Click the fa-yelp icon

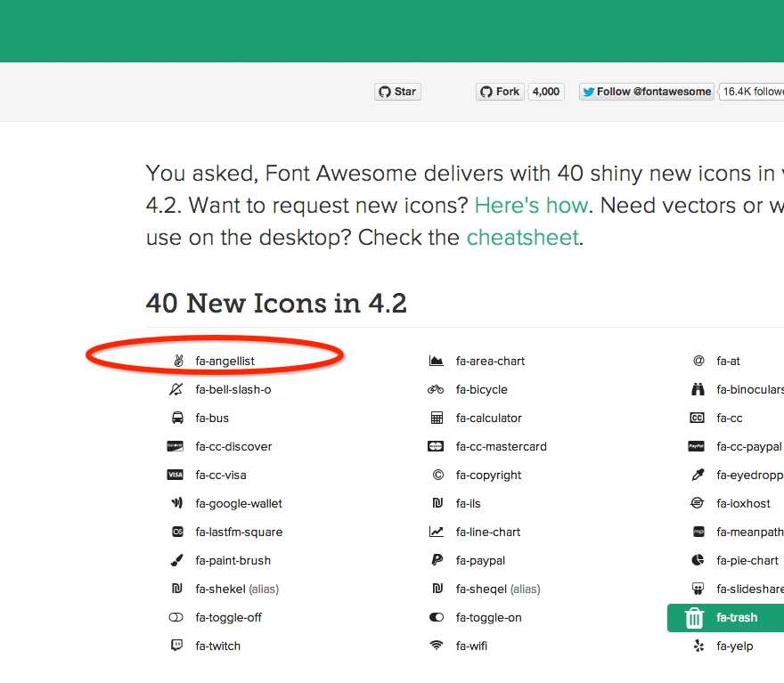[x=699, y=646]
